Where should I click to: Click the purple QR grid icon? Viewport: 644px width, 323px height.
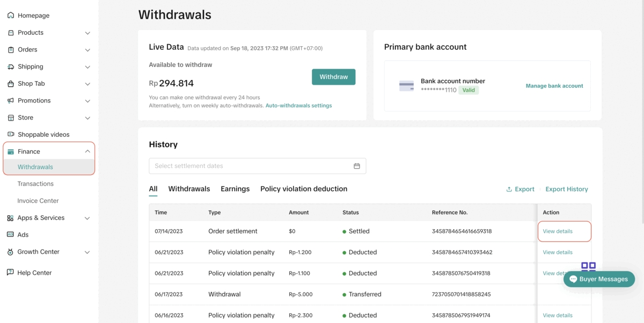point(588,267)
